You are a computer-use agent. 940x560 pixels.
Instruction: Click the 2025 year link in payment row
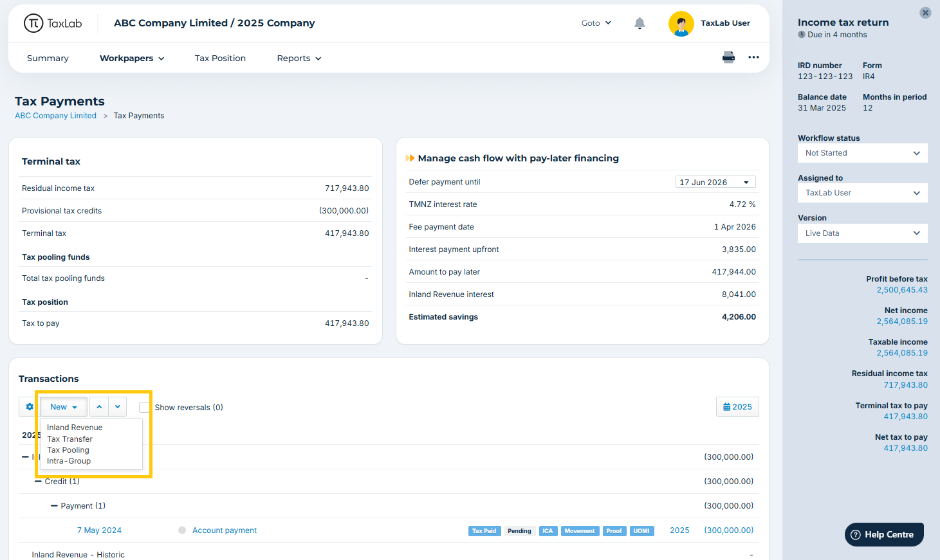pos(679,530)
